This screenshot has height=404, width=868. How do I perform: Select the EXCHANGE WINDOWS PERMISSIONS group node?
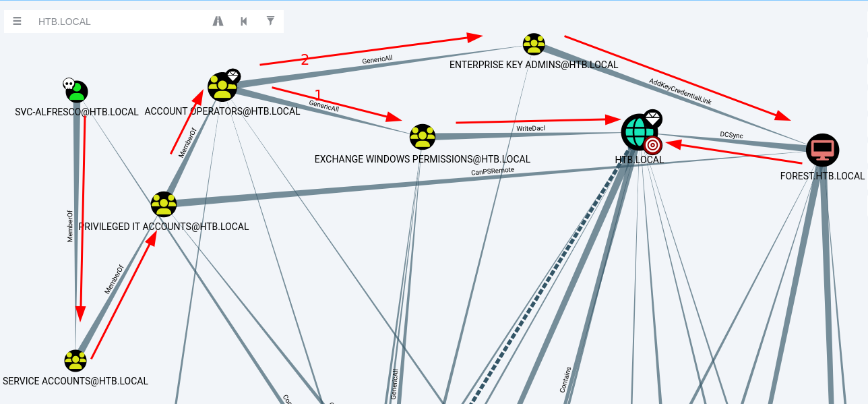point(422,137)
